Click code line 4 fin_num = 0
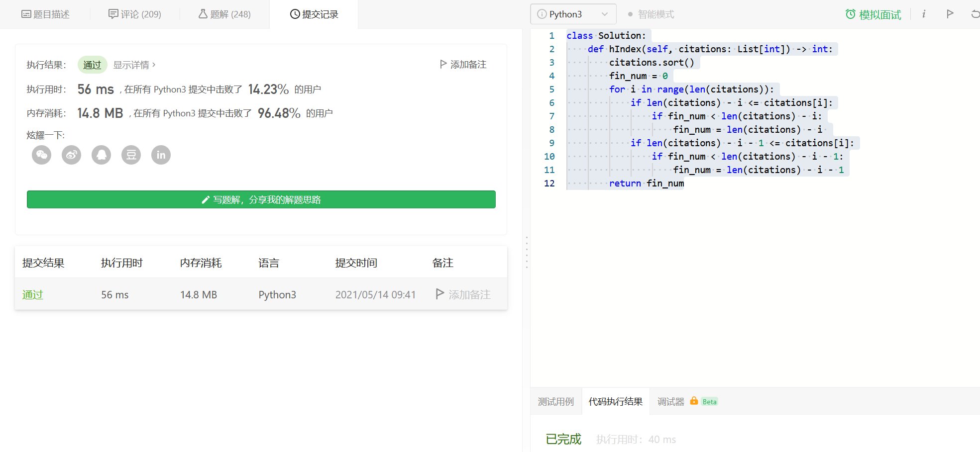980x452 pixels. click(639, 76)
